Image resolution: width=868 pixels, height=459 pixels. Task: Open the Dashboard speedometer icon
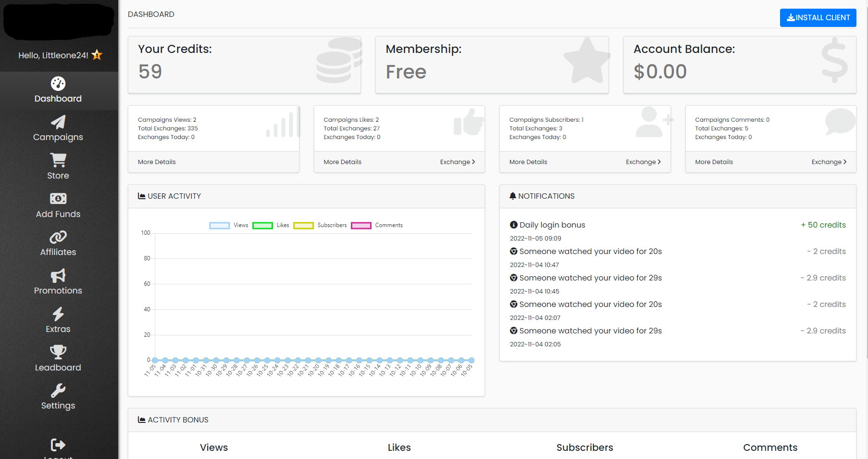(58, 84)
